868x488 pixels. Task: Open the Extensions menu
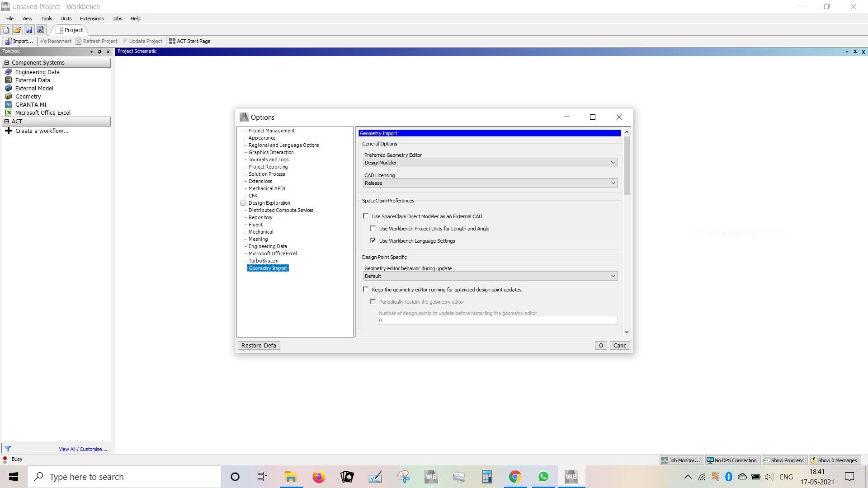click(92, 19)
